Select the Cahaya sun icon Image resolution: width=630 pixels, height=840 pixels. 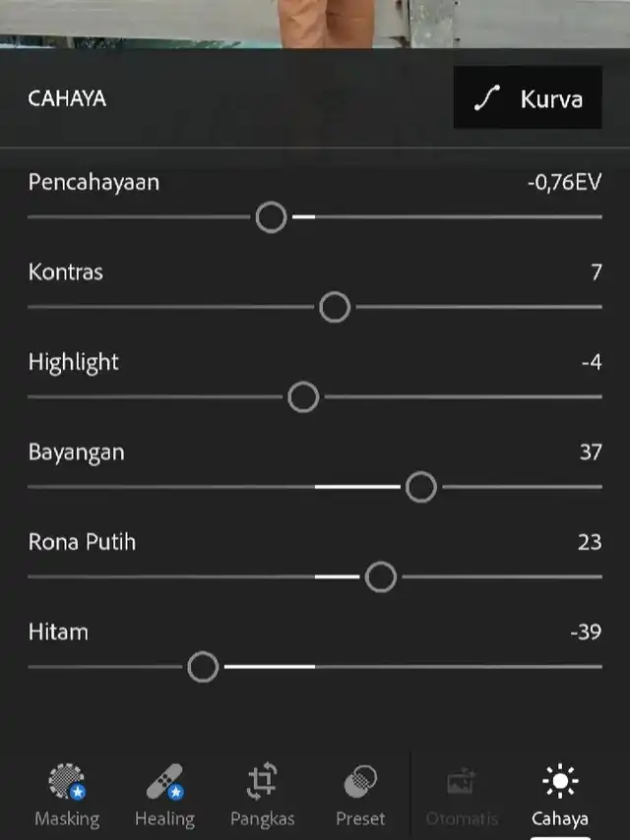pyautogui.click(x=560, y=781)
